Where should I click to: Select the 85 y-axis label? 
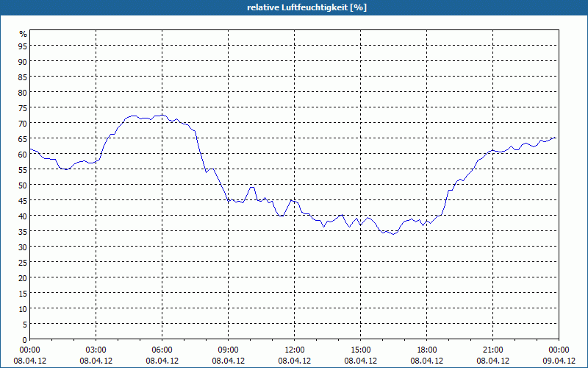[23, 77]
